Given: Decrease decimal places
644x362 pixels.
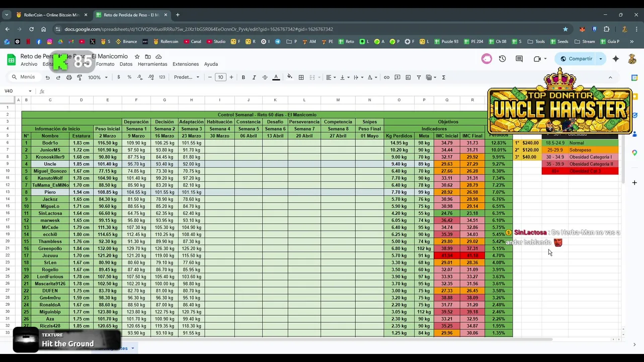Looking at the screenshot, I should tap(140, 77).
